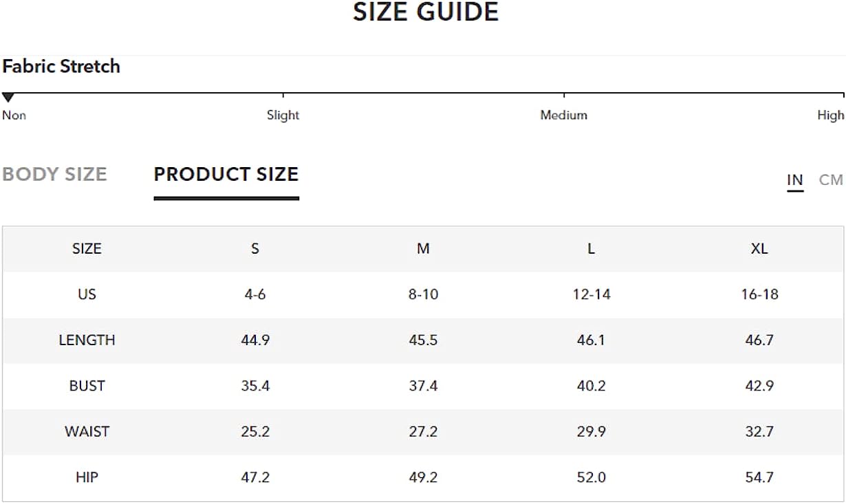Image resolution: width=846 pixels, height=504 pixels.
Task: Select the PRODUCT SIZE tab
Action: coord(226,175)
